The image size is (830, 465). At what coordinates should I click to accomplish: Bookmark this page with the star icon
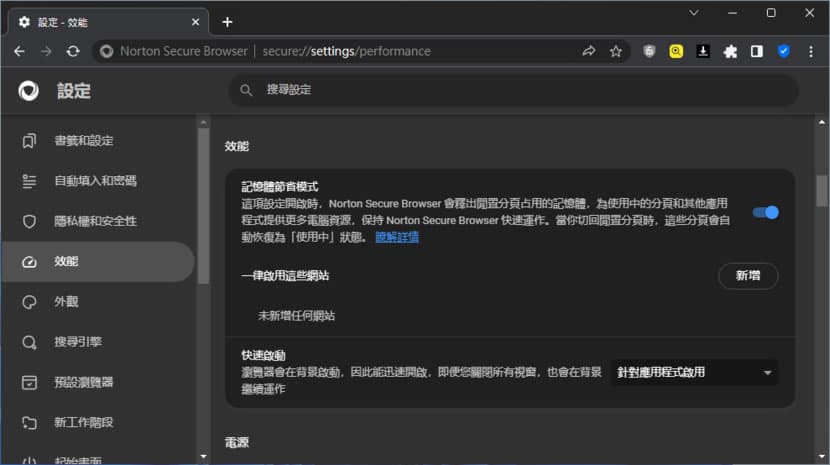click(616, 51)
